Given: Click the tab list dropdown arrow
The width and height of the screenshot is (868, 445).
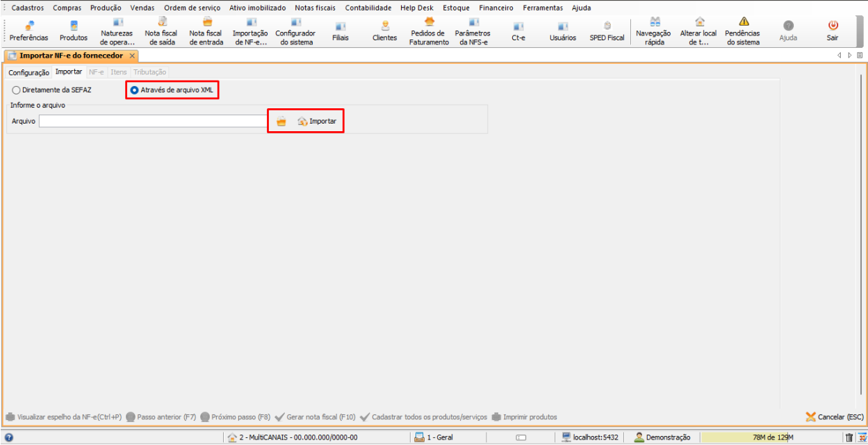Looking at the screenshot, I should 859,56.
